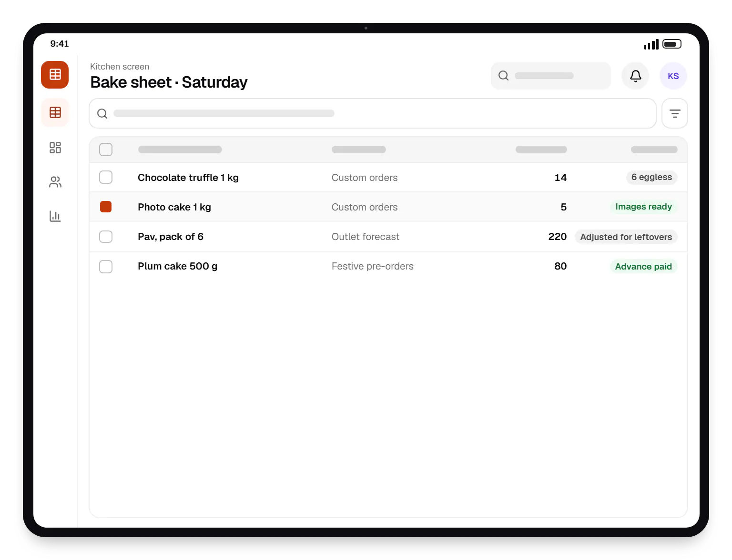The width and height of the screenshot is (732, 560).
Task: Select the Pav, pack of 6 name
Action: point(171,237)
